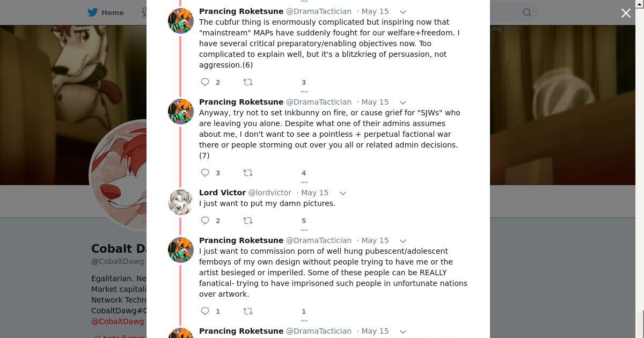Expand the chevron menu on the Inkbunny tweet

403,102
